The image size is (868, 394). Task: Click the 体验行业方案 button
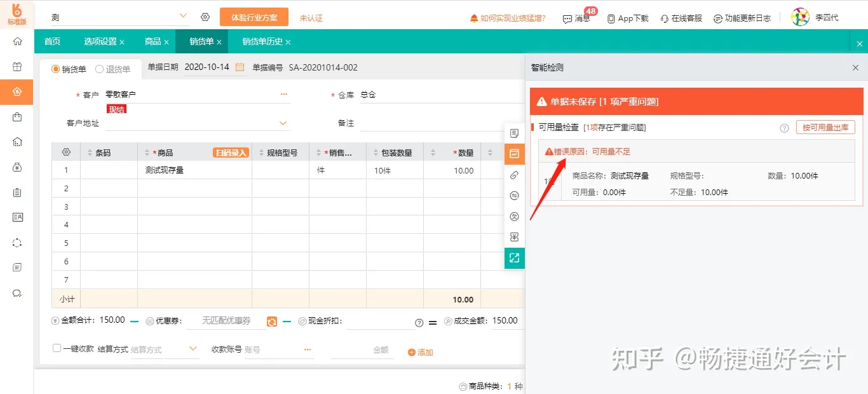click(254, 17)
